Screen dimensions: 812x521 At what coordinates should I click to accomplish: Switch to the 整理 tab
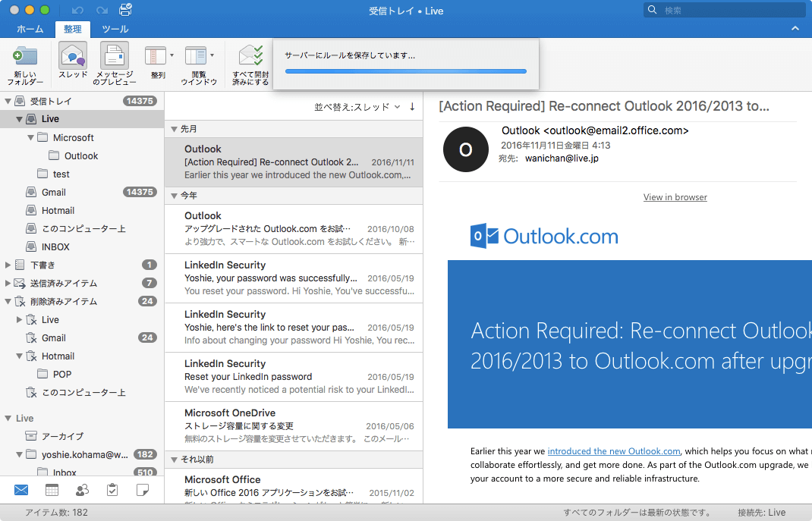coord(73,29)
